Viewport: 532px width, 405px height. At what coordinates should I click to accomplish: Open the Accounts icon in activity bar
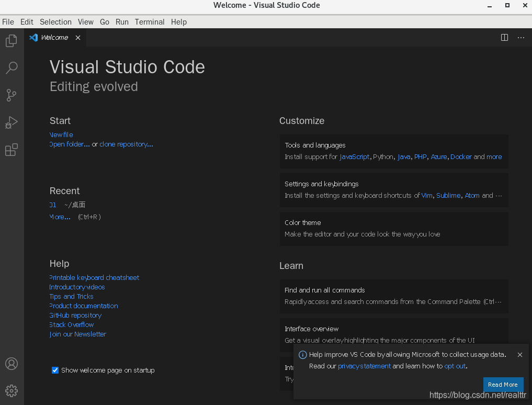coord(12,364)
